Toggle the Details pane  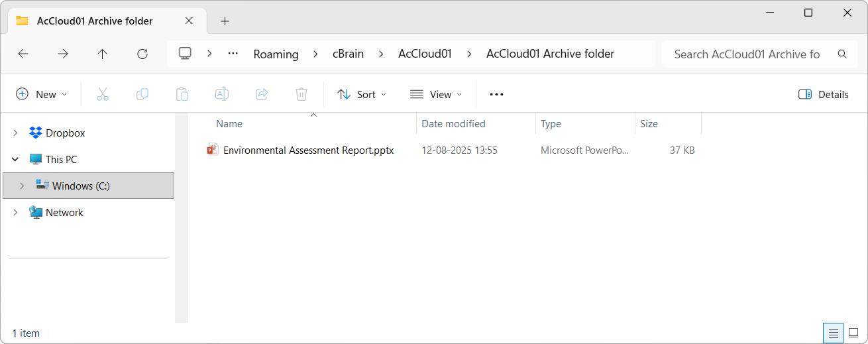[824, 94]
